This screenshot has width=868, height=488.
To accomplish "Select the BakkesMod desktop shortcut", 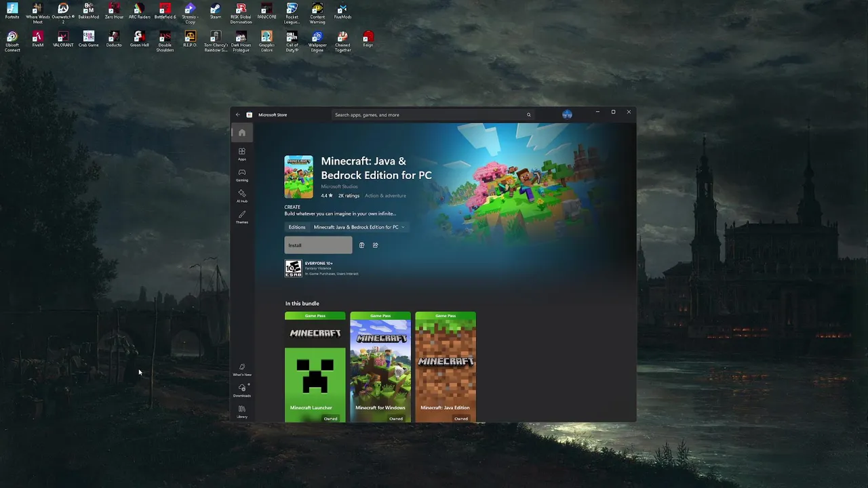I will click(x=88, y=12).
